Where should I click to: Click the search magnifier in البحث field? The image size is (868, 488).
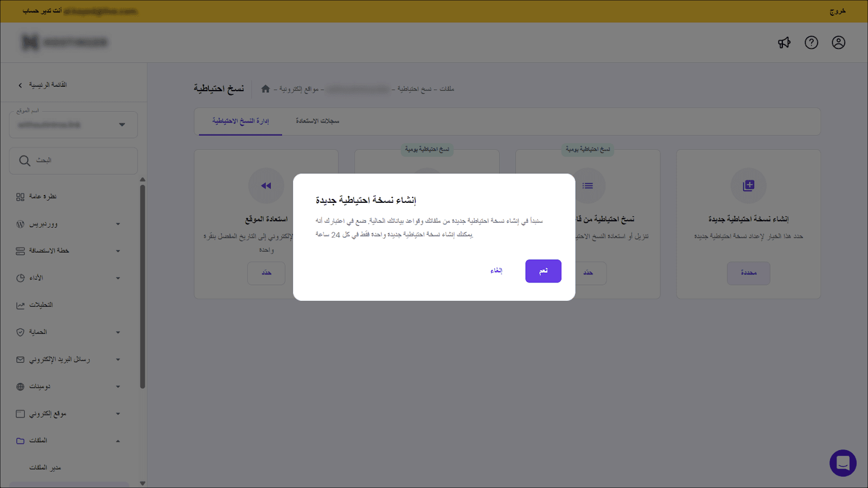[x=24, y=160]
